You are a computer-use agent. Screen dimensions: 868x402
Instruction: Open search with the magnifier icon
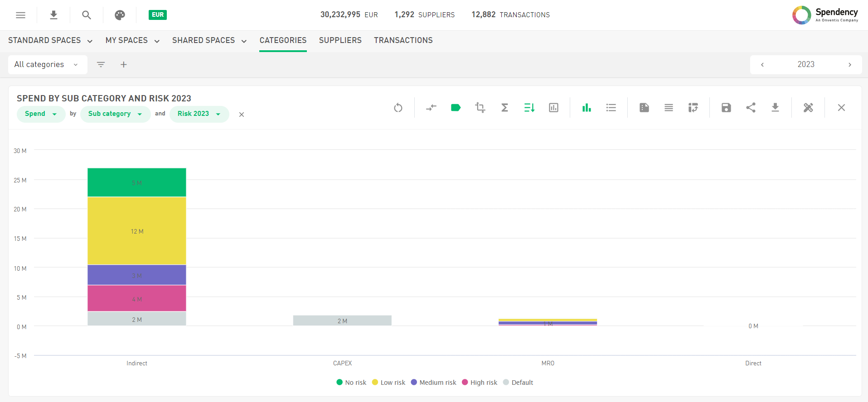point(87,15)
